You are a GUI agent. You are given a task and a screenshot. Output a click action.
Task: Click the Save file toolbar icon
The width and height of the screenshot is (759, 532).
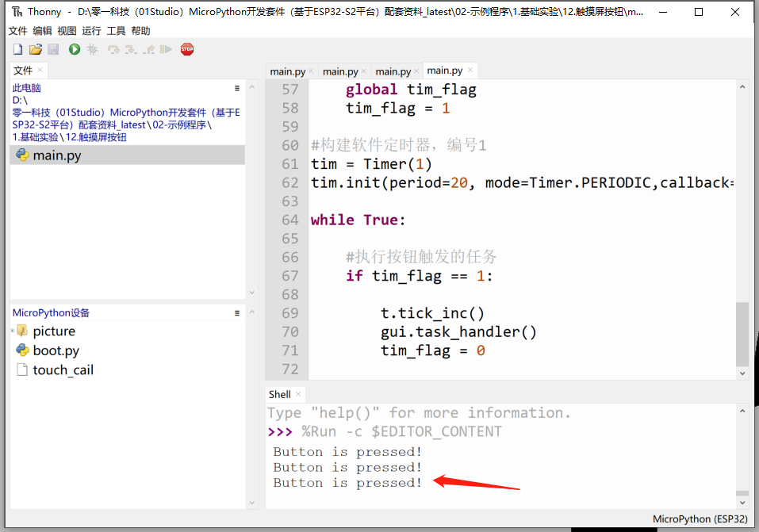pos(53,49)
